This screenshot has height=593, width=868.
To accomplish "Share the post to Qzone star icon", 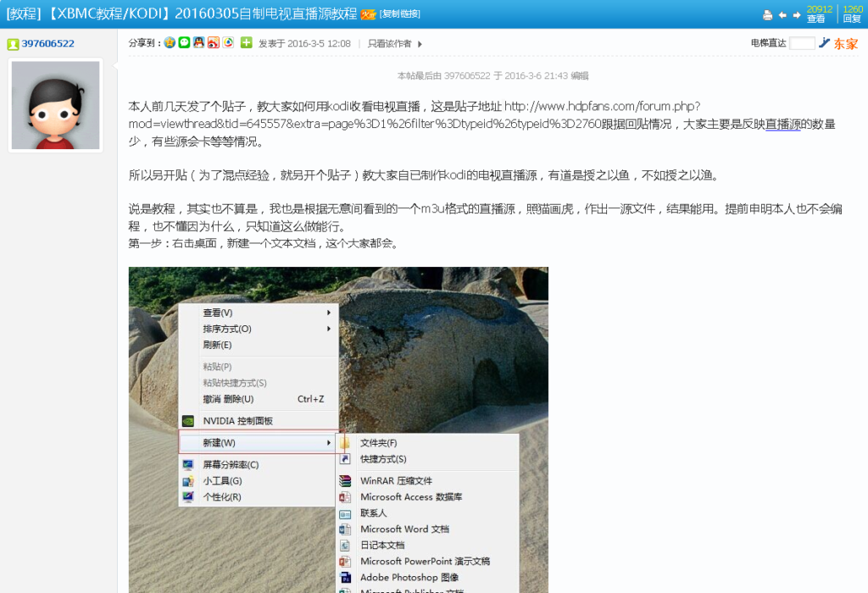I will point(170,43).
